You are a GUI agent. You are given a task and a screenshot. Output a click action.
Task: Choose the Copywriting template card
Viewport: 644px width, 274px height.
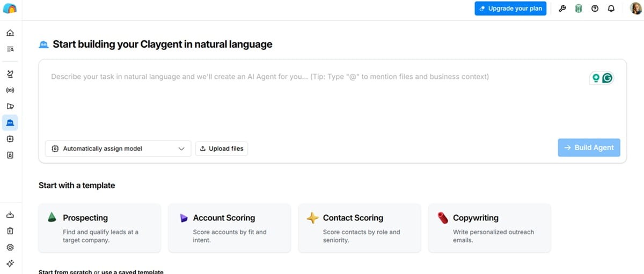click(x=489, y=228)
